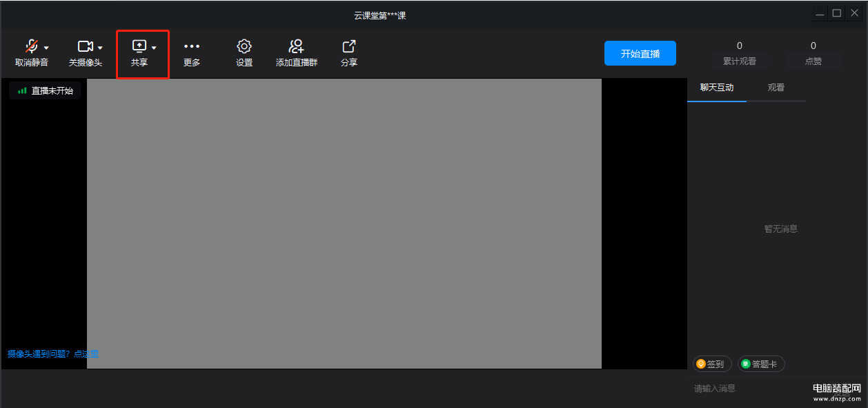Open the camera problem help link
Viewport: 868px width, 408px height.
pyautogui.click(x=53, y=353)
